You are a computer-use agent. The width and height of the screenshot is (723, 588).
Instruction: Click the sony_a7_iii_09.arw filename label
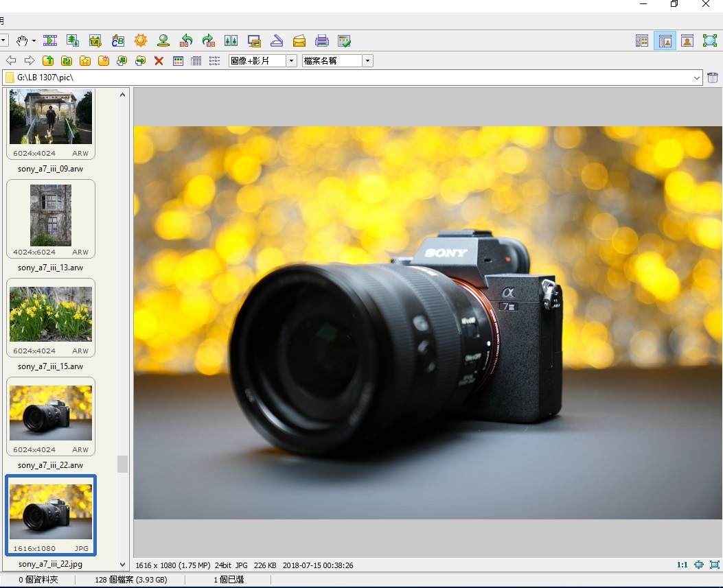coord(51,169)
